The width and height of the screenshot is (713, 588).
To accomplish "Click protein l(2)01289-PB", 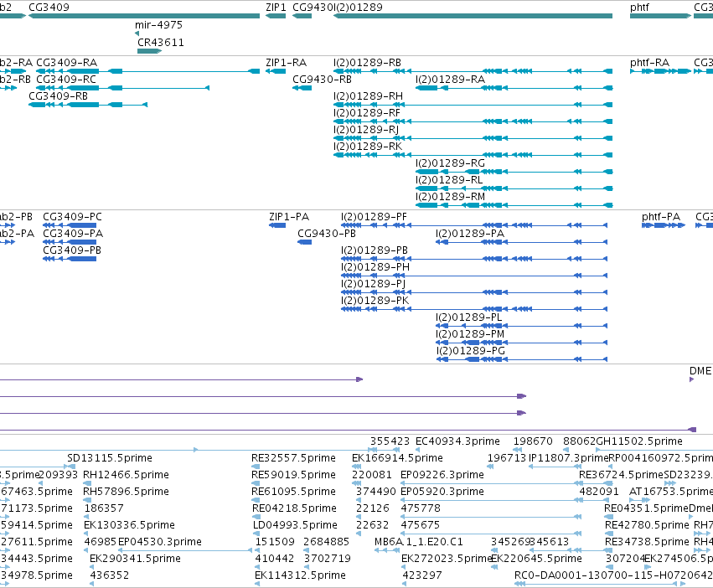I will coord(375,250).
